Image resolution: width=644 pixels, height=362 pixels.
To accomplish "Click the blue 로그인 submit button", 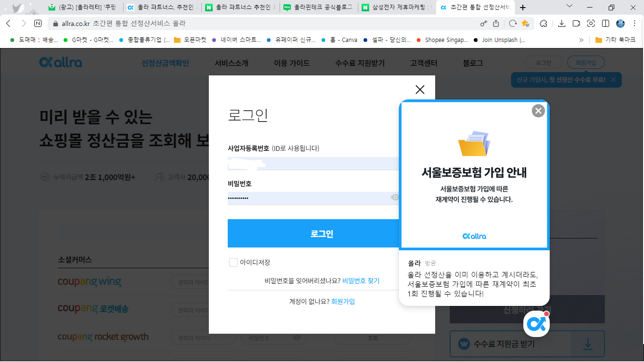I will point(314,233).
